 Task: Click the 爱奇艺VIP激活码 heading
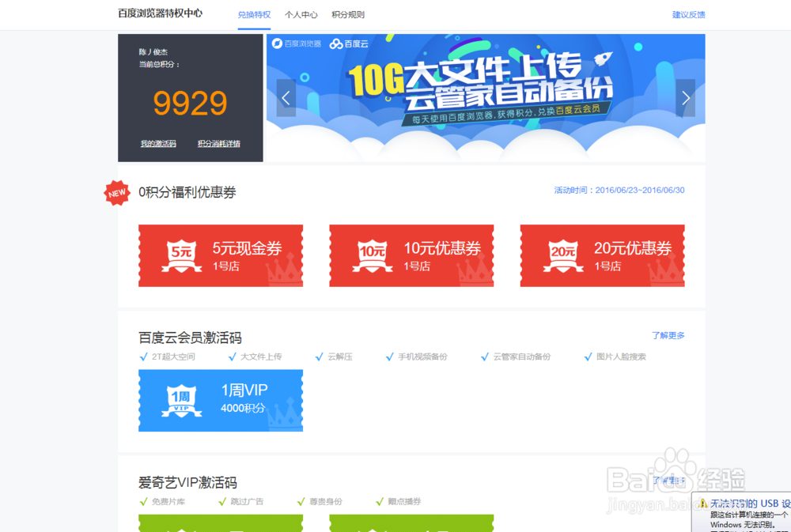tap(187, 482)
